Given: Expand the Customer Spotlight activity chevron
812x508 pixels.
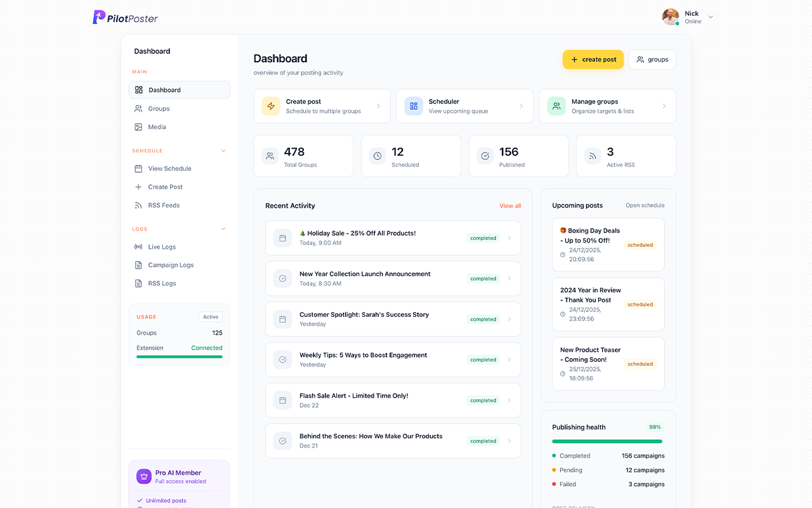Looking at the screenshot, I should point(509,319).
